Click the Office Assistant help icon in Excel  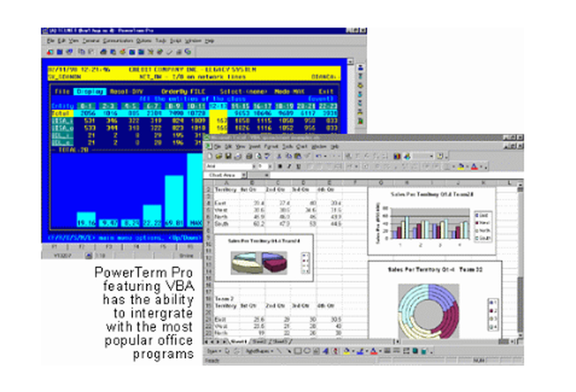[441, 157]
